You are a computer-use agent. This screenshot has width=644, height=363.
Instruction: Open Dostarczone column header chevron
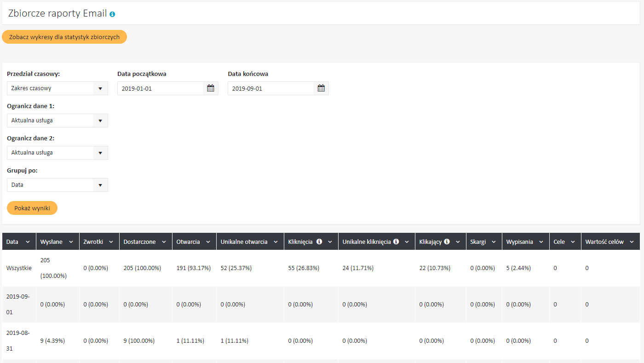[164, 242]
